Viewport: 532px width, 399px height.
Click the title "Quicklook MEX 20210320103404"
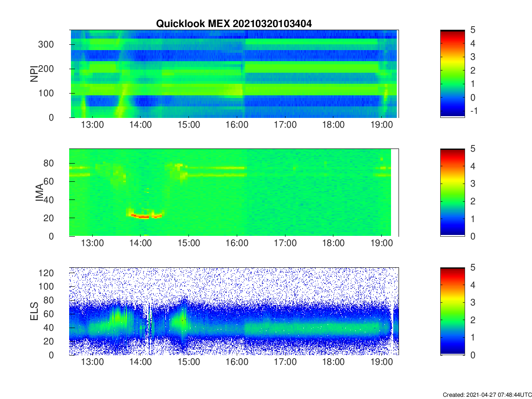pos(234,24)
